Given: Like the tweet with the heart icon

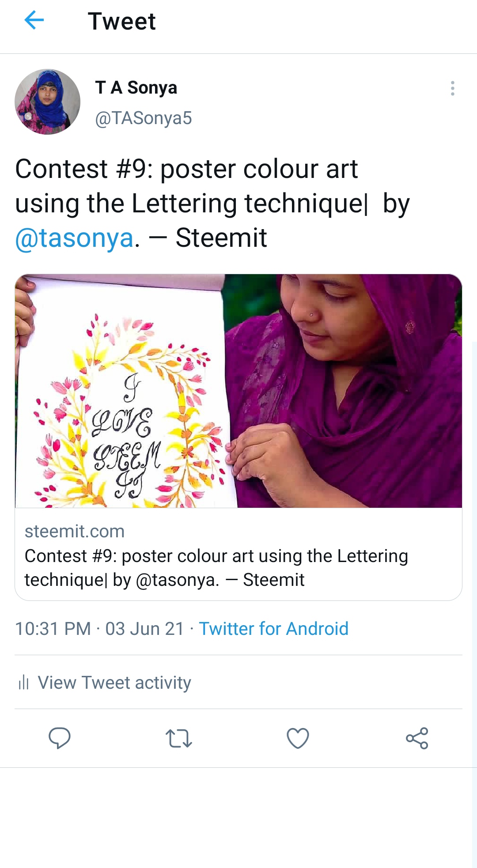Looking at the screenshot, I should pos(298,738).
